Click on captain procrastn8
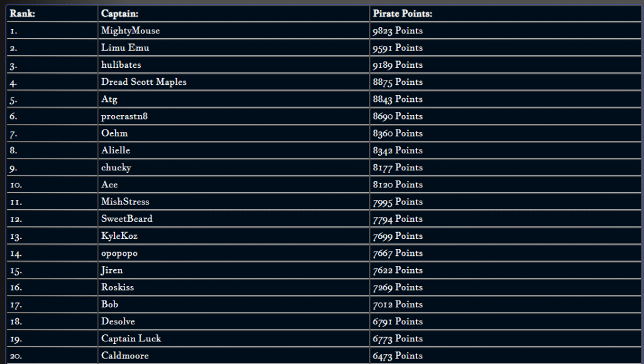 tap(125, 116)
